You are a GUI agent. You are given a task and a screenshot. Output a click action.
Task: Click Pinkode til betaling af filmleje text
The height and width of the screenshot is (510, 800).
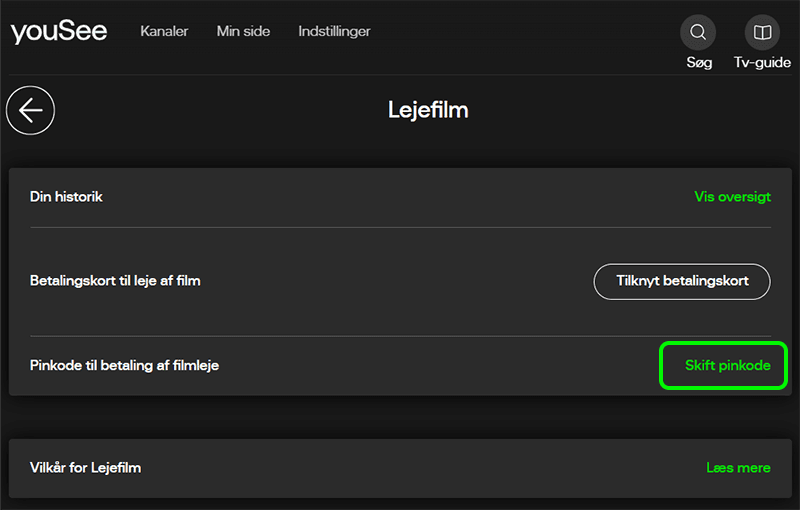pyautogui.click(x=124, y=366)
